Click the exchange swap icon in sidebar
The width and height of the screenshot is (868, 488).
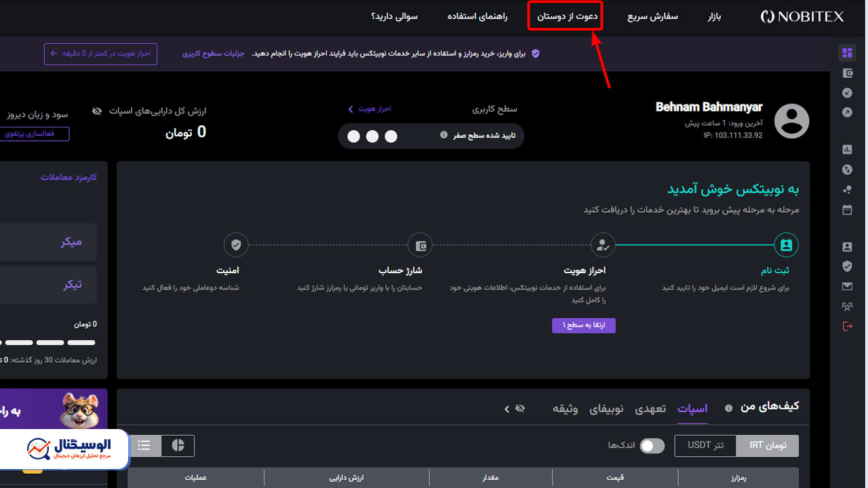(x=847, y=169)
